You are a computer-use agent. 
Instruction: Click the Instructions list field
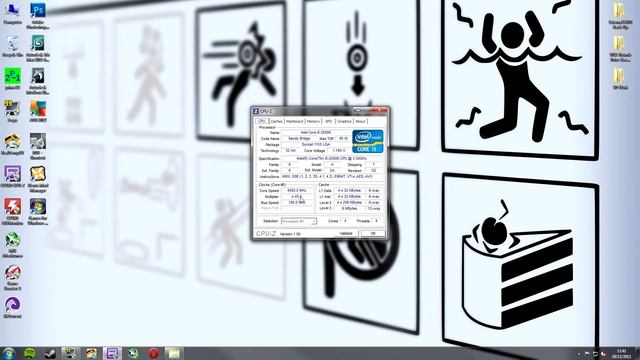332,177
